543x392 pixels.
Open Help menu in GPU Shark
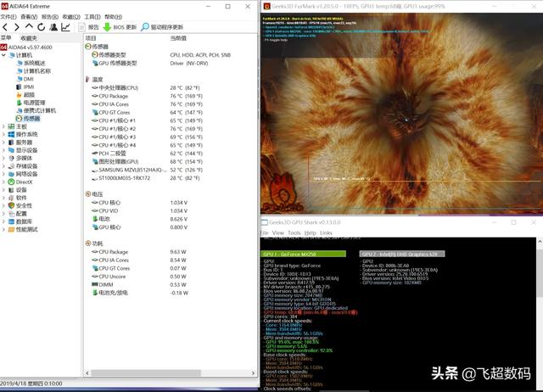tap(310, 232)
